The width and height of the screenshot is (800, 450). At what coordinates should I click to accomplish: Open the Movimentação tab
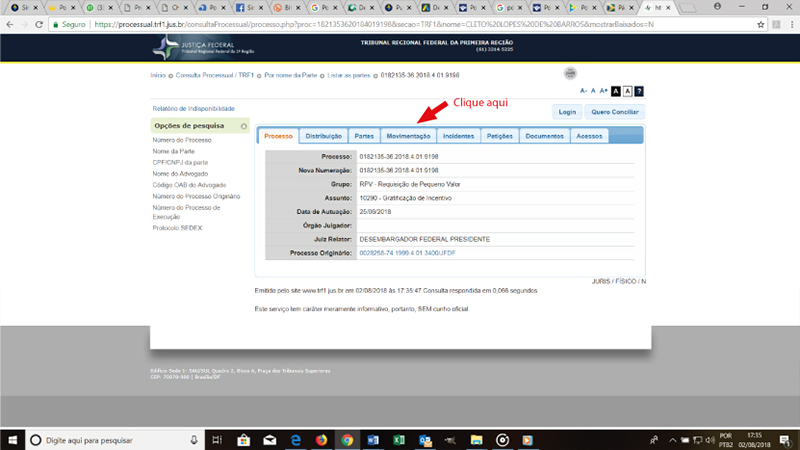[x=408, y=136]
